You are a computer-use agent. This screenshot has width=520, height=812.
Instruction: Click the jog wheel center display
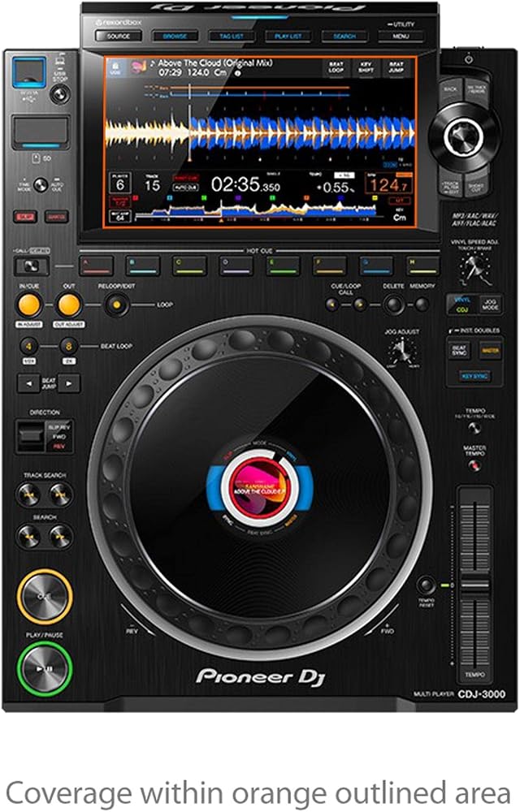[259, 486]
